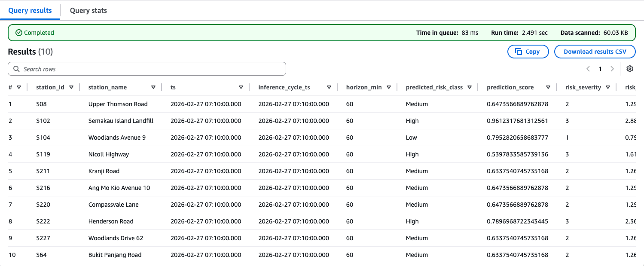Click the sort icon on the ts column
Screen dimensions: 644x266
tap(241, 87)
